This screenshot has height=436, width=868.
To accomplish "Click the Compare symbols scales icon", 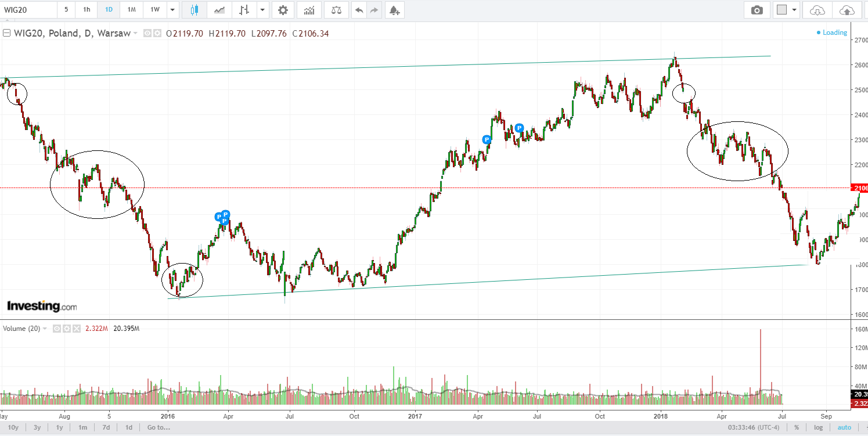I will [x=336, y=10].
